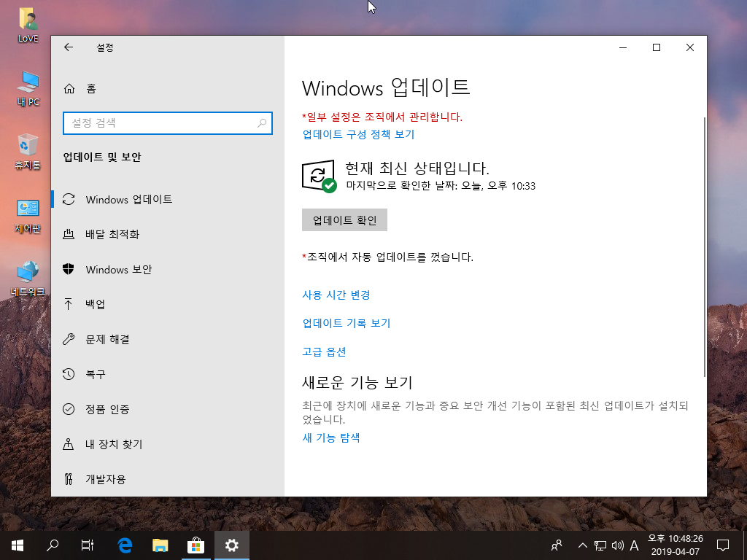Open the LoVE folder on desktop
This screenshot has height=560, width=747.
point(28,25)
